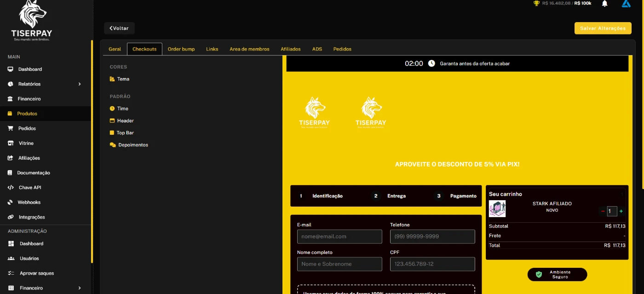Select the Time clock icon

pyautogui.click(x=112, y=109)
